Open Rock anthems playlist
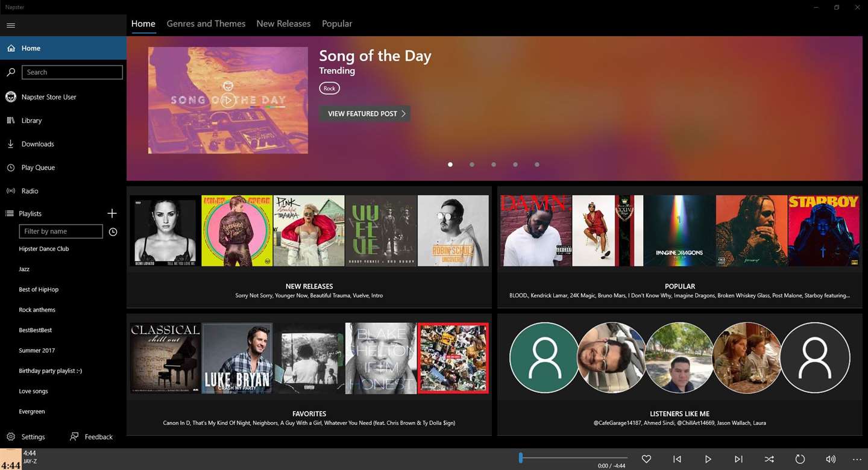 pyautogui.click(x=37, y=310)
